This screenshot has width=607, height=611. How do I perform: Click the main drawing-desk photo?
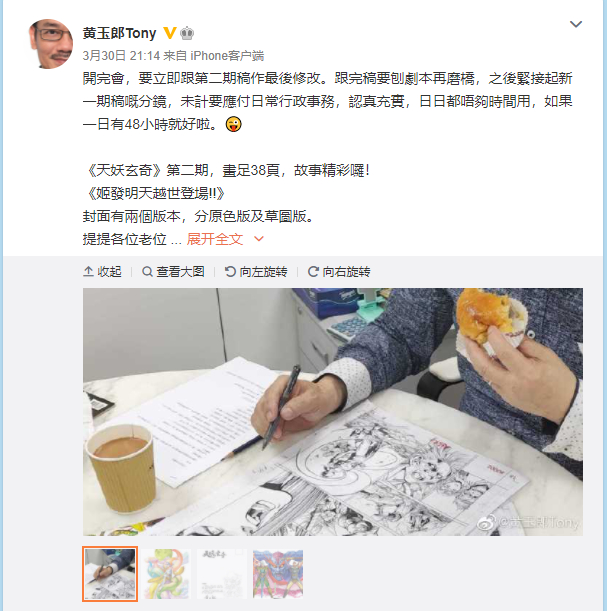point(333,412)
